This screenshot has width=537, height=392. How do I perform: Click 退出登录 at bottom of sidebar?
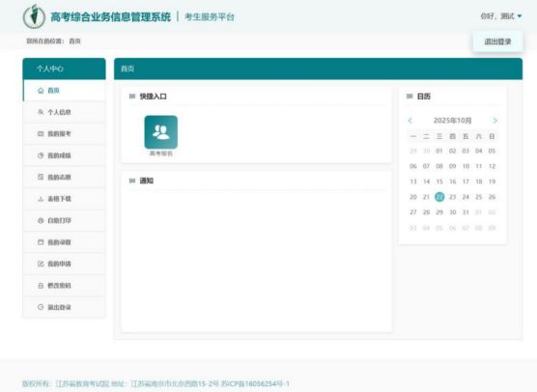tap(65, 307)
